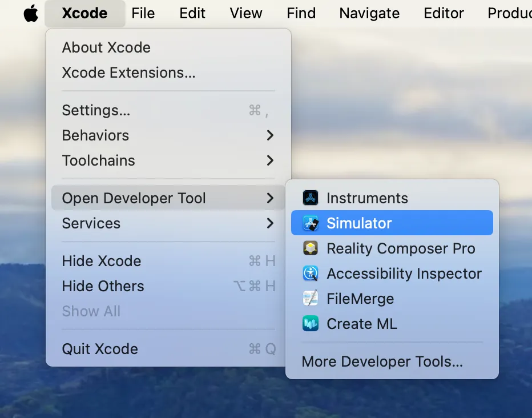The image size is (532, 418).
Task: Click More Developer Tools…
Action: (382, 361)
